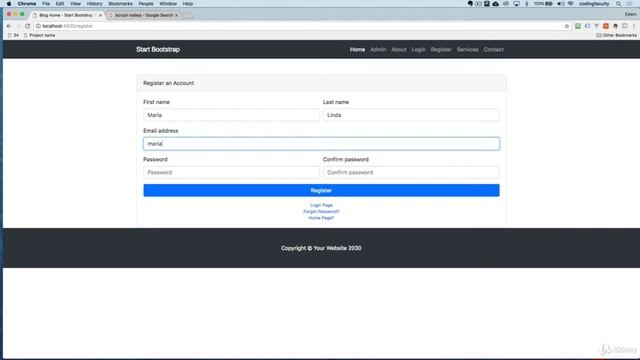640x360 pixels.
Task: Click the Confirm password input field
Action: 411,172
